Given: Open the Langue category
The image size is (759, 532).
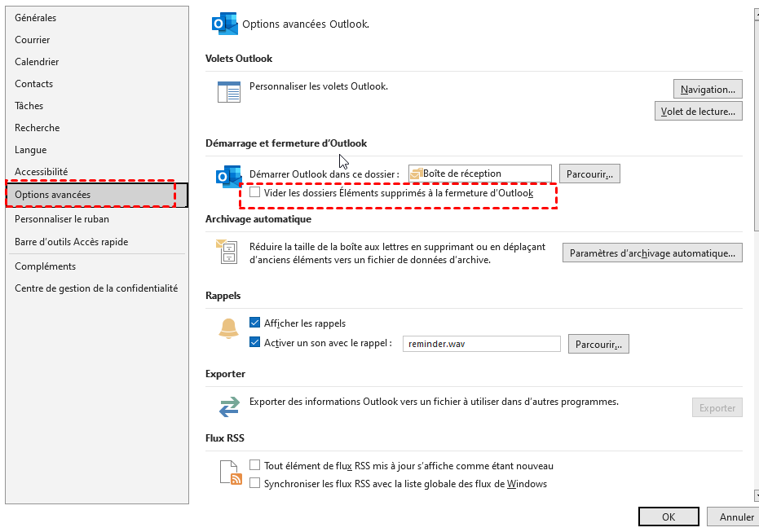Looking at the screenshot, I should (x=97, y=149).
